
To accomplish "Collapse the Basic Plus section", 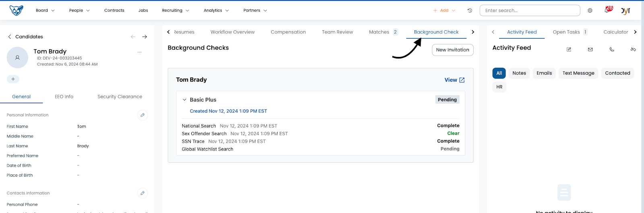I will coord(184,100).
